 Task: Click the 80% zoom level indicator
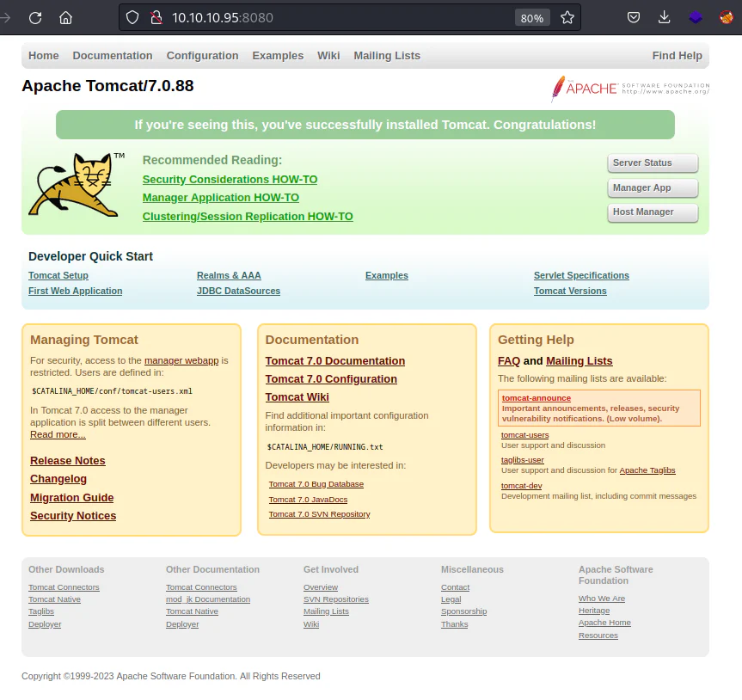[532, 18]
